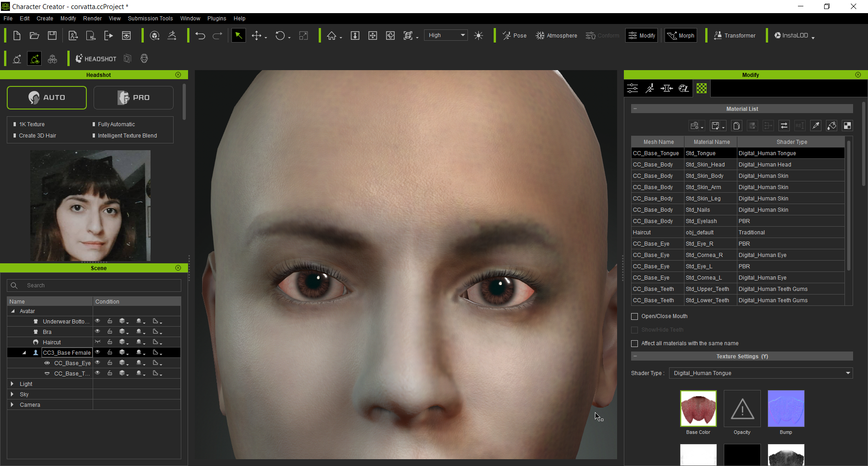Open the Plugins menu
Image resolution: width=868 pixels, height=466 pixels.
point(217,19)
